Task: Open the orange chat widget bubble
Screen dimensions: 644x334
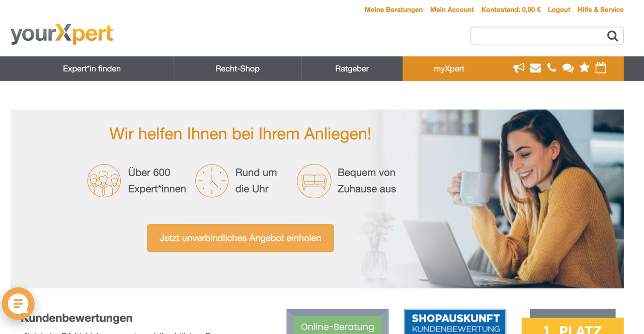Action: tap(18, 304)
